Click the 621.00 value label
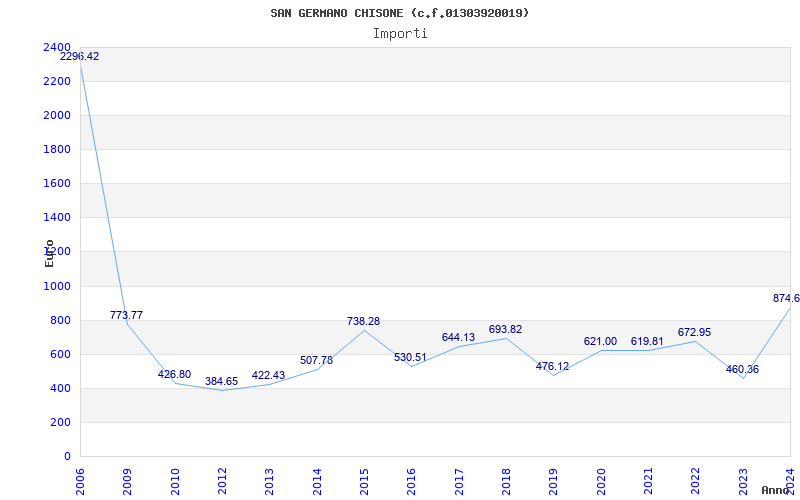The height and width of the screenshot is (500, 800). (601, 342)
